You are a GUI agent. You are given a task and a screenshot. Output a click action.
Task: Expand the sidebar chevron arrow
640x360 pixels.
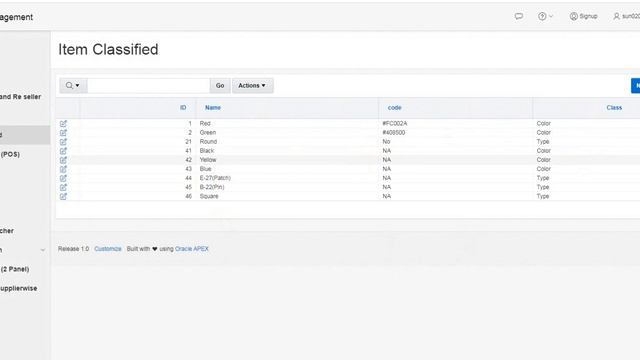[x=43, y=250]
